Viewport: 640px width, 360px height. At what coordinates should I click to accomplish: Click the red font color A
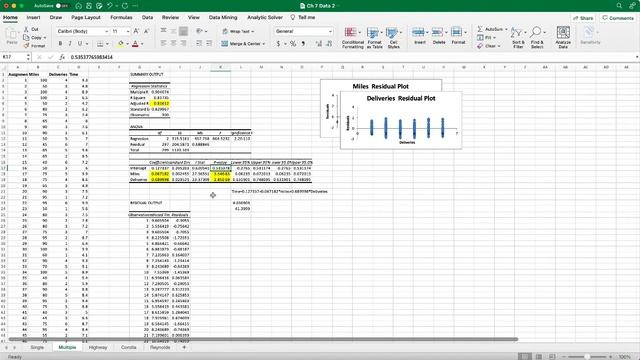[135, 43]
